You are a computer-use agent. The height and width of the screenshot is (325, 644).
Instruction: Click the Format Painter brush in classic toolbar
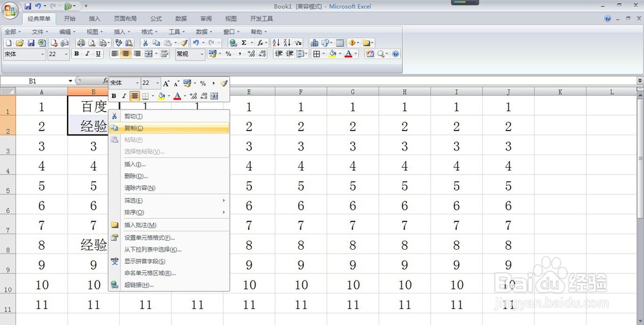[184, 42]
